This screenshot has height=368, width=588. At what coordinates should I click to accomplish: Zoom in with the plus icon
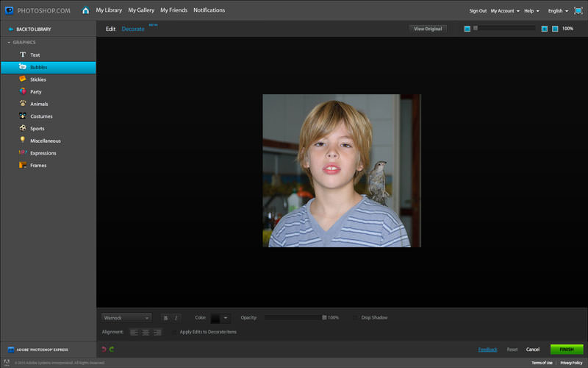pyautogui.click(x=544, y=29)
